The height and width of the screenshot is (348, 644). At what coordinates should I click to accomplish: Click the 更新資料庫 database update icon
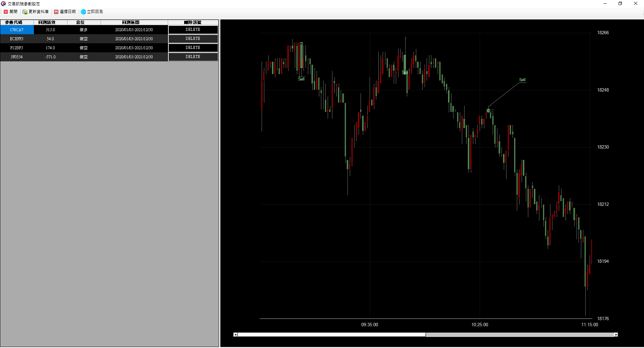(25, 12)
